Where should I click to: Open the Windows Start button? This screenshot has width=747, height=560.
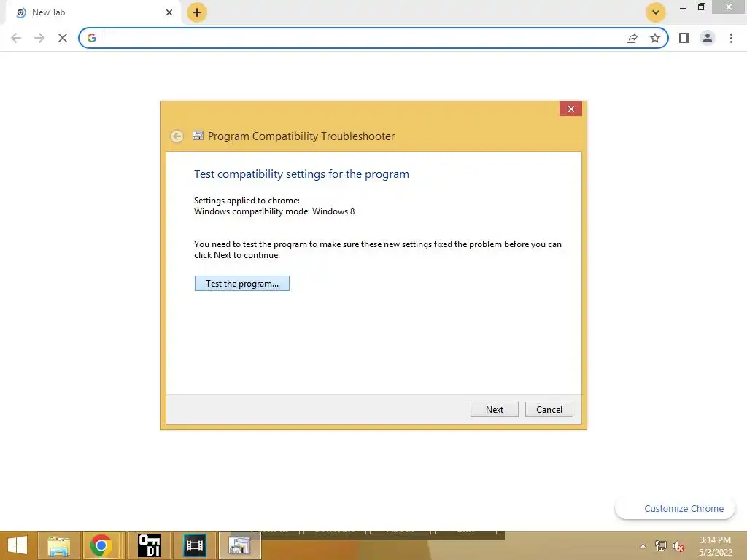[x=18, y=545]
